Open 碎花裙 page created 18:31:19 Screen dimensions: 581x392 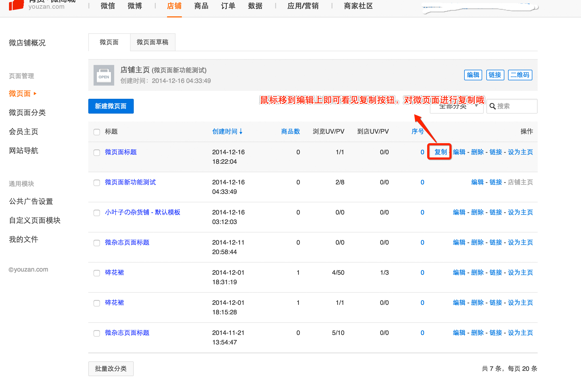[114, 272]
